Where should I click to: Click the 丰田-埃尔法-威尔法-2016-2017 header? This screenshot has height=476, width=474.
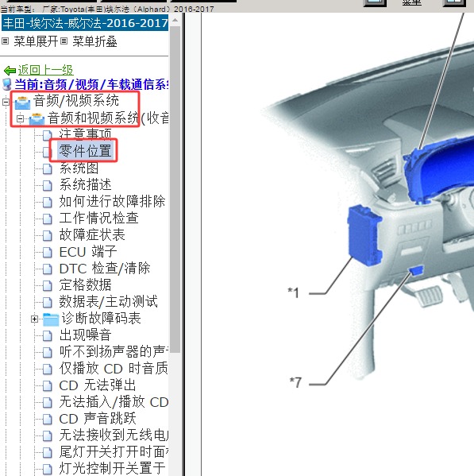pos(85,23)
